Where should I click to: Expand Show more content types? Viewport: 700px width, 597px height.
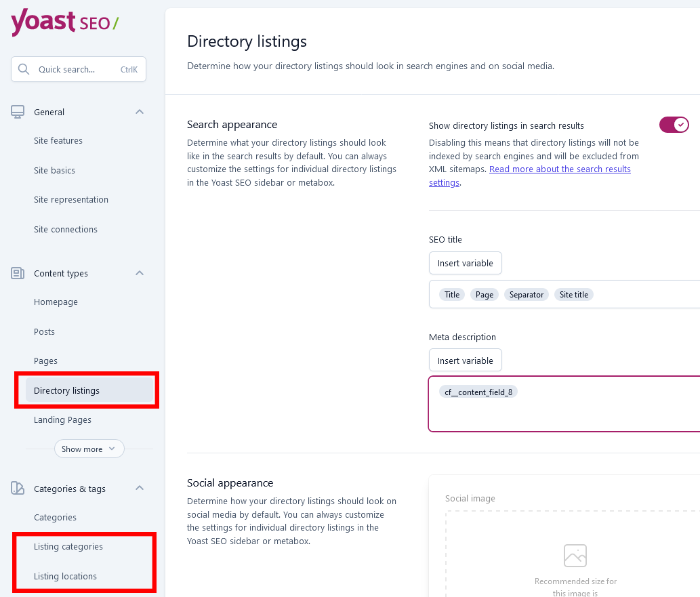tap(89, 449)
